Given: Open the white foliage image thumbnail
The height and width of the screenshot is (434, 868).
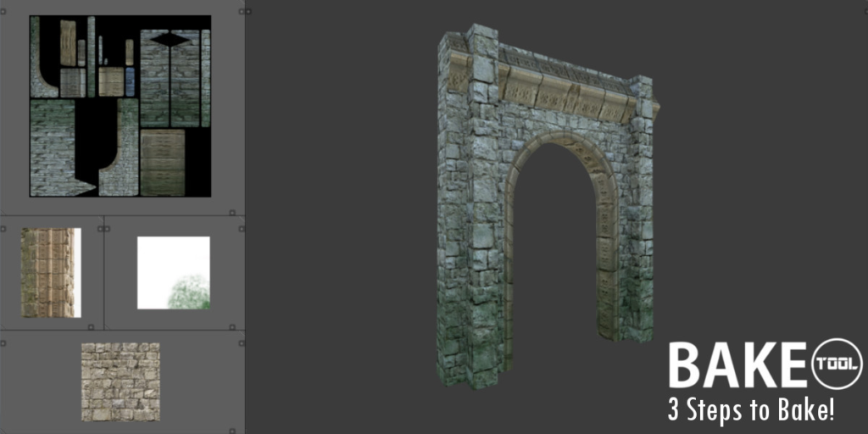Looking at the screenshot, I should (x=174, y=272).
